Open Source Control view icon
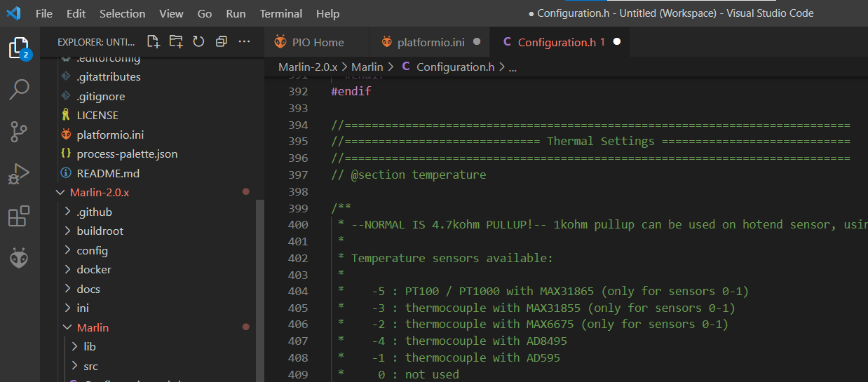 pos(19,131)
